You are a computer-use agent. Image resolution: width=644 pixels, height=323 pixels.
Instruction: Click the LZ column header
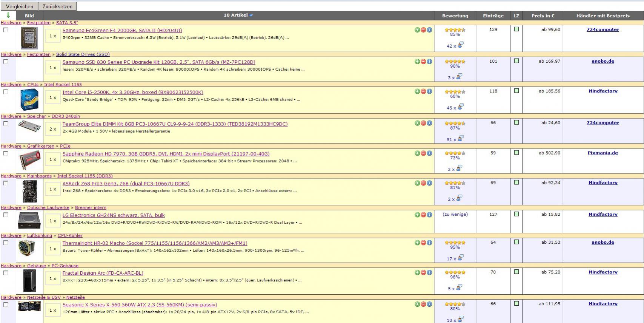pyautogui.click(x=516, y=16)
